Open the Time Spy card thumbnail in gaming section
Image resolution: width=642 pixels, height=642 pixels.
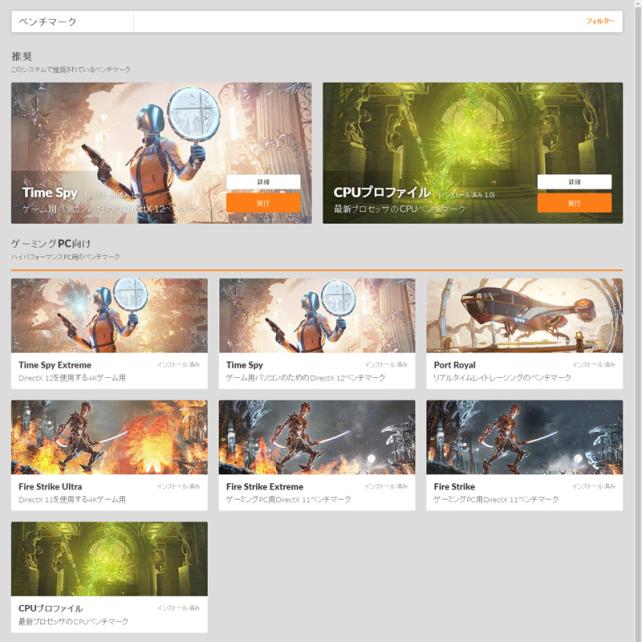317,315
